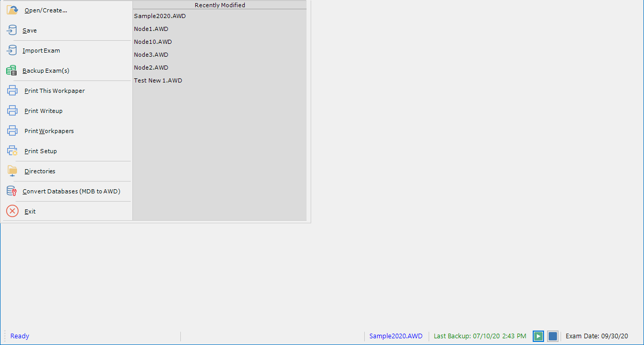This screenshot has height=345, width=644.
Task: Click the Print Setup printer-gear icon
Action: click(12, 150)
